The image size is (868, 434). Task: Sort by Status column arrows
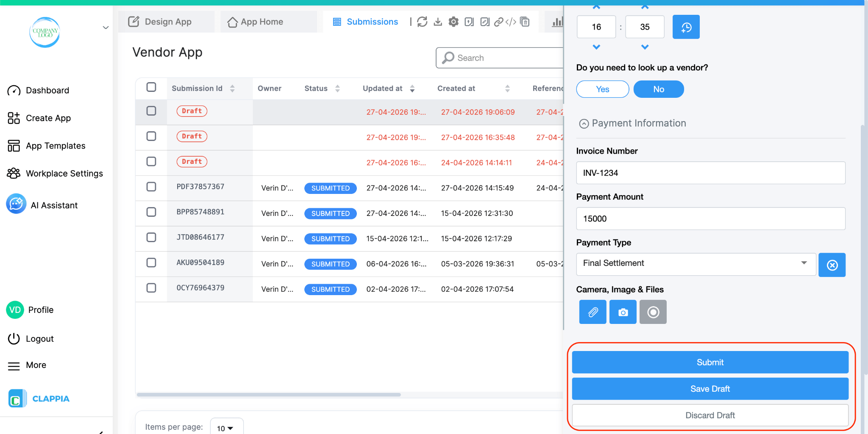coord(337,88)
